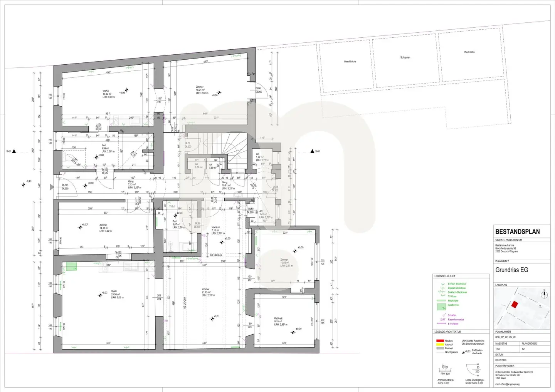
Task: Click the Fußbodenoberkante marker in the legend
Action: (x=464, y=352)
